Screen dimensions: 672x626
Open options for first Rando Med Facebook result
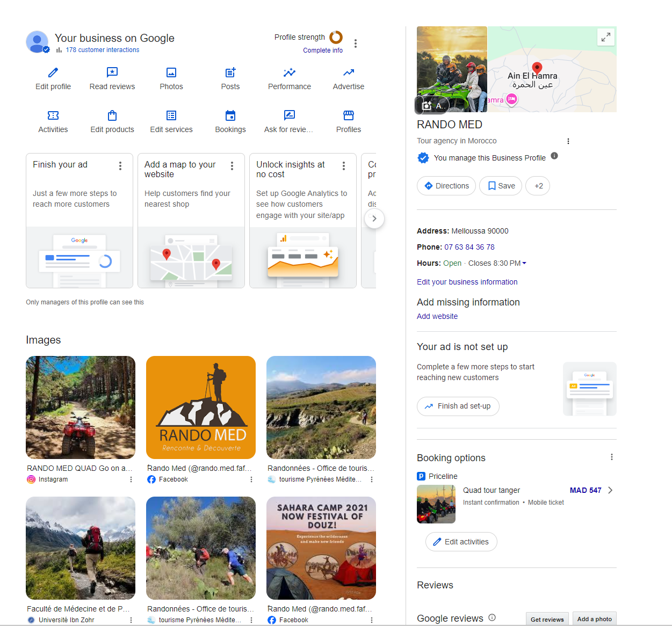coord(251,479)
